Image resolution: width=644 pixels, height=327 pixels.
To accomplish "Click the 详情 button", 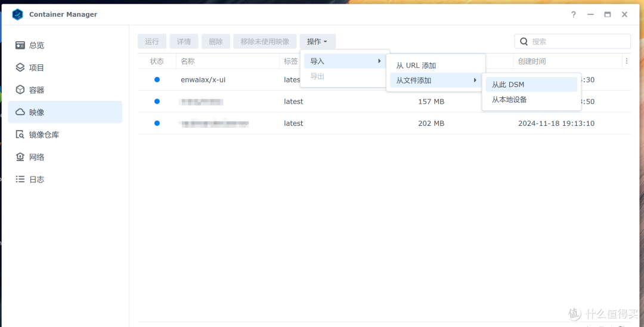I will point(184,42).
